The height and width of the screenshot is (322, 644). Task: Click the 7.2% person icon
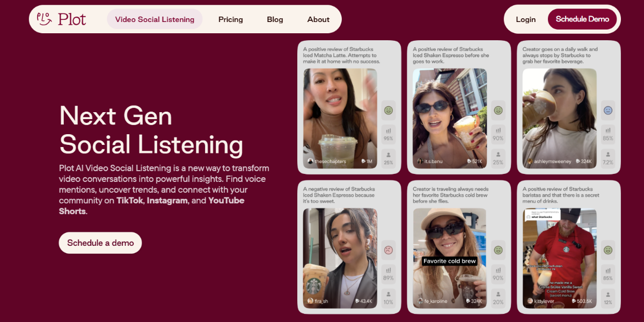tap(608, 155)
